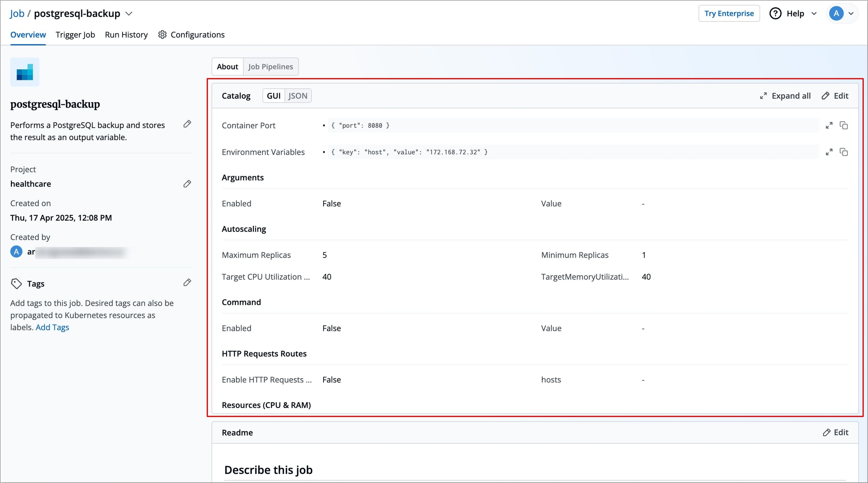Go to the Run History tab
The width and height of the screenshot is (868, 483).
[x=126, y=35]
